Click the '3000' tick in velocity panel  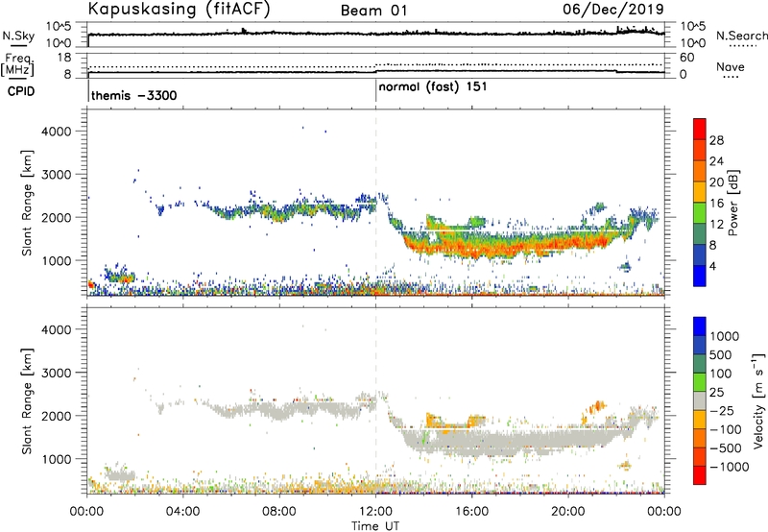(x=57, y=373)
